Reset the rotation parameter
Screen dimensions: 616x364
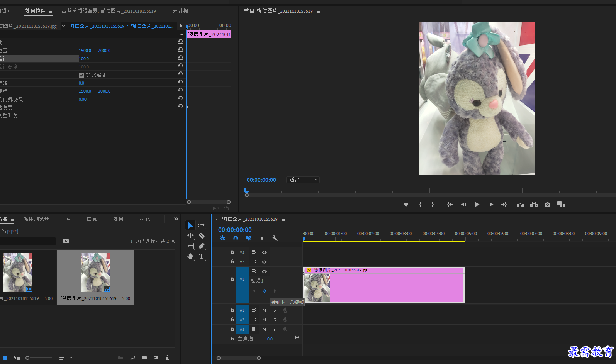[x=180, y=82]
